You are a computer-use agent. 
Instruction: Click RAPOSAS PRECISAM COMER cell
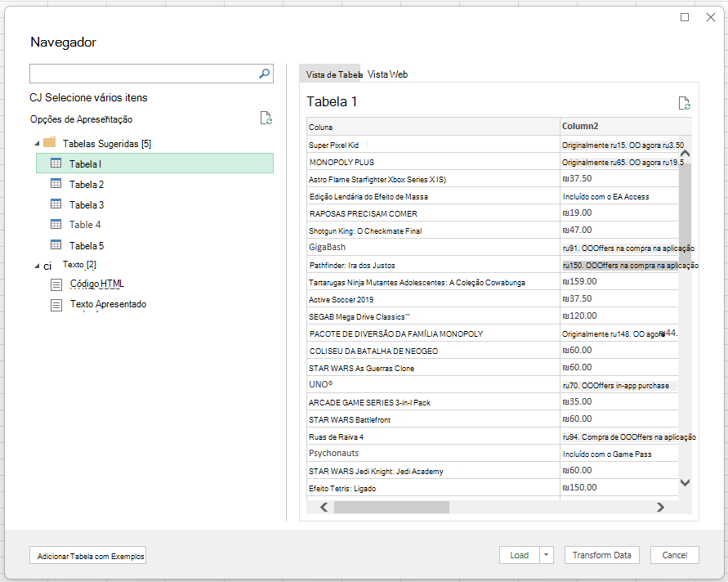(x=433, y=213)
